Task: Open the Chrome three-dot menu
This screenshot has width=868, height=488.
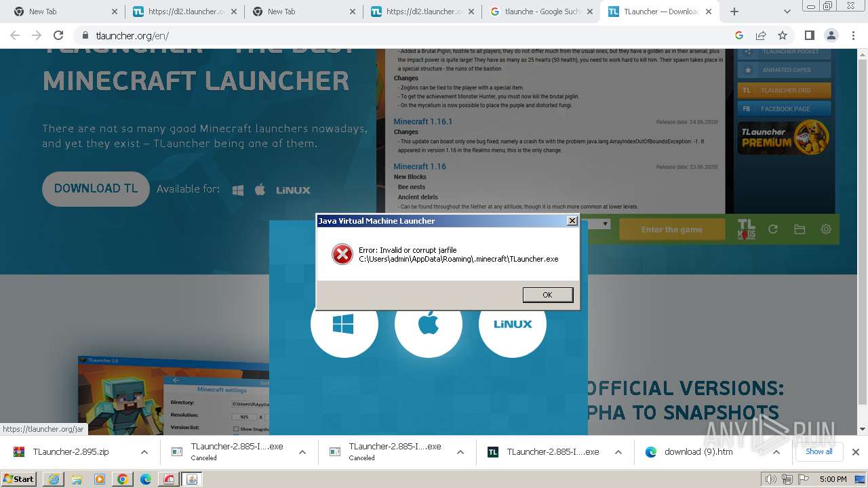Action: coord(853,36)
